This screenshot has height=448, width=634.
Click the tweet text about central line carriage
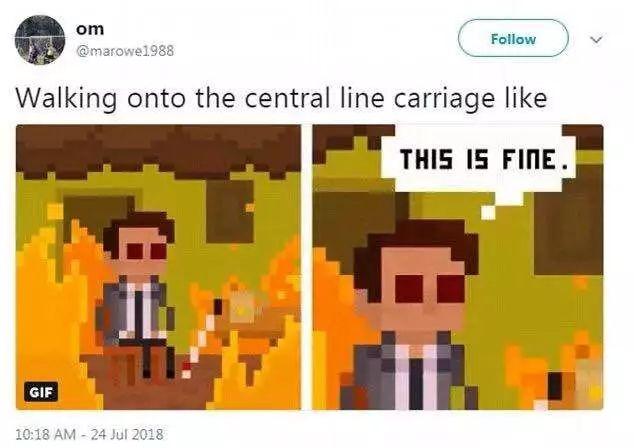(281, 98)
